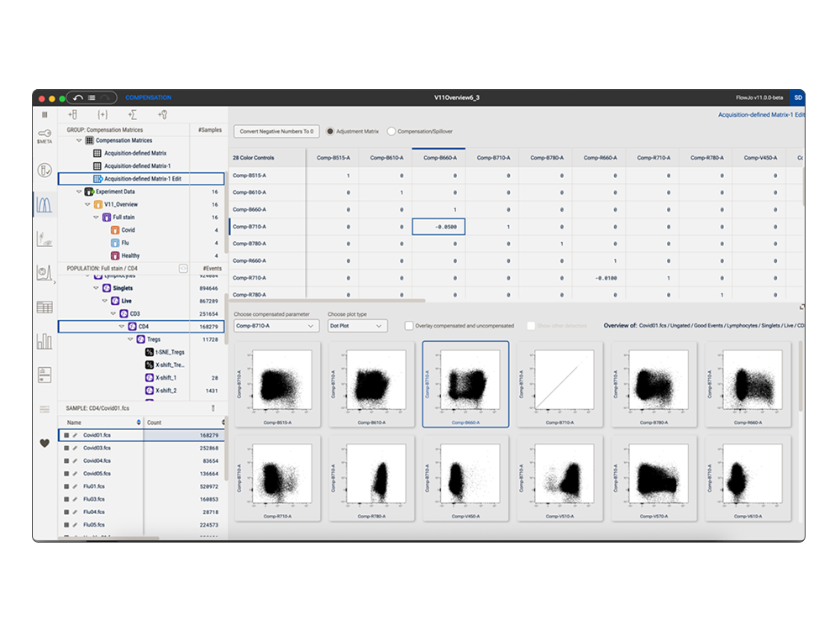Collapse the Tregs population node

tap(130, 339)
